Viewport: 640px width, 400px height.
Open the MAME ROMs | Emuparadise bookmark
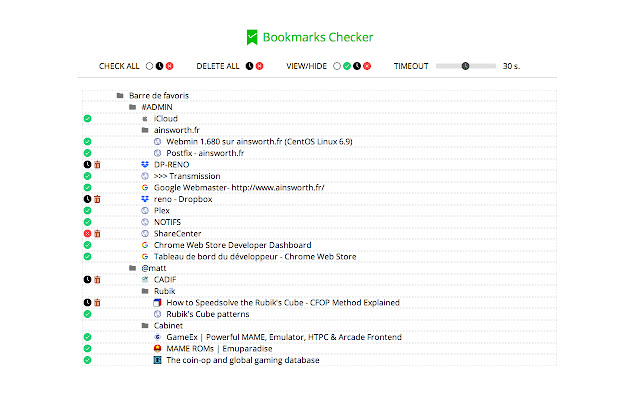tap(219, 349)
